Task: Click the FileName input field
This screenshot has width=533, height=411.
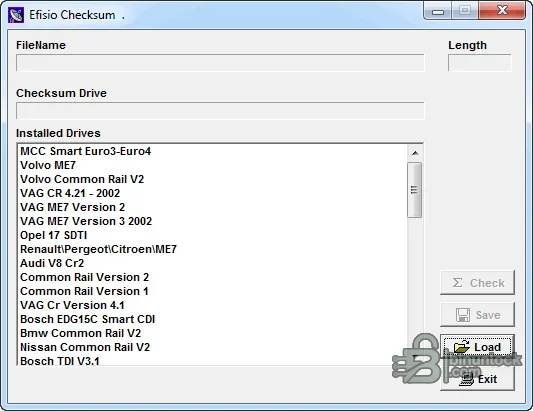Action: (220, 63)
